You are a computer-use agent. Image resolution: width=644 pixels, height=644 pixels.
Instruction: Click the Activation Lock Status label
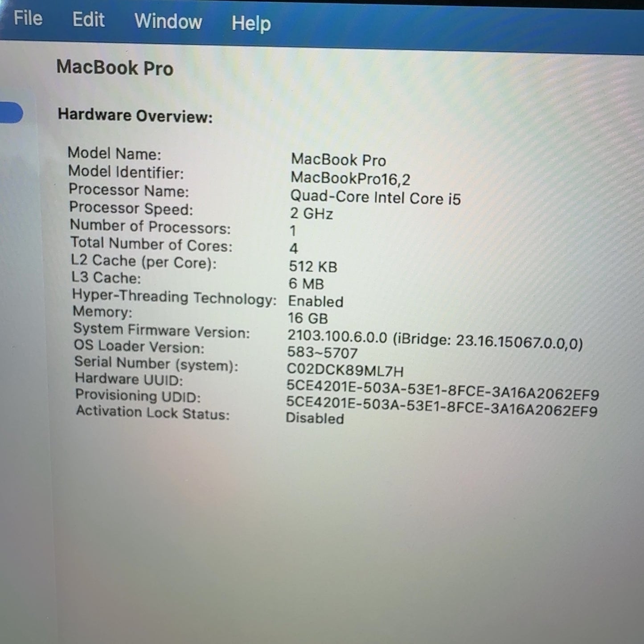[152, 412]
